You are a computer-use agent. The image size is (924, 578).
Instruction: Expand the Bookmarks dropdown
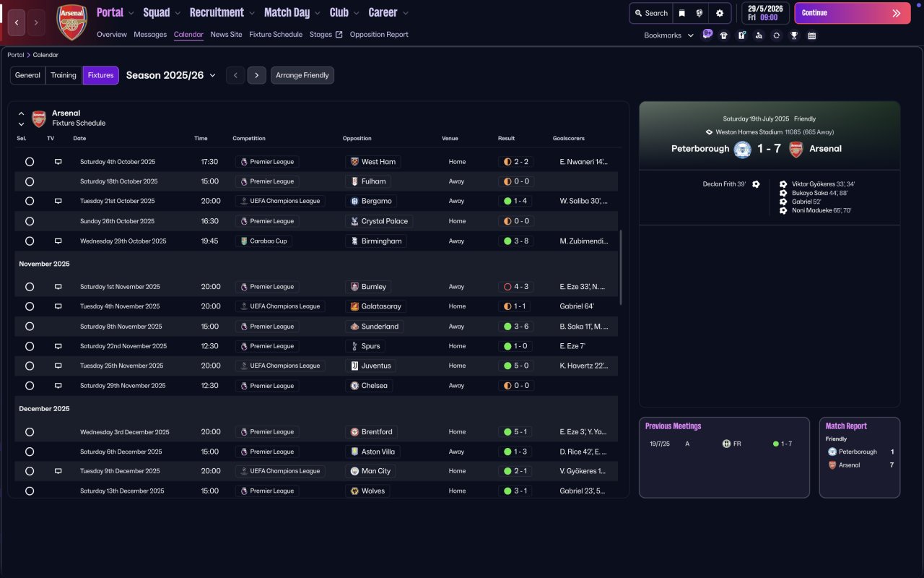pyautogui.click(x=668, y=35)
